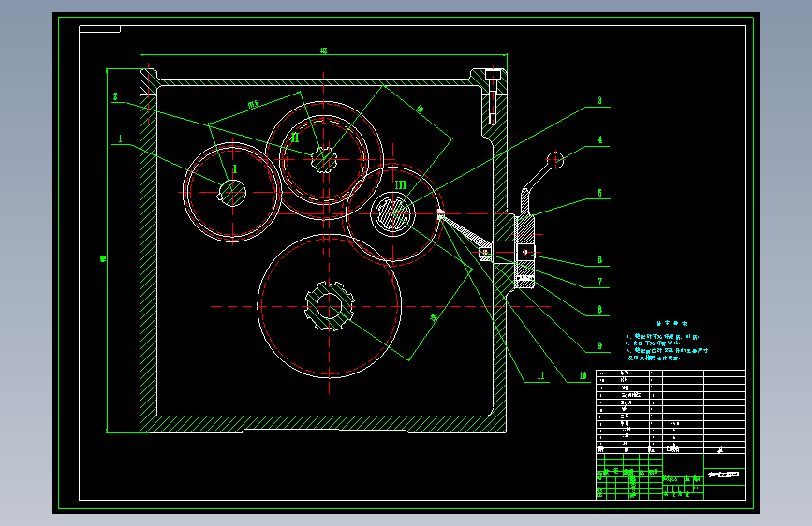
Task: Select the parts list table above title block
Action: [x=670, y=412]
